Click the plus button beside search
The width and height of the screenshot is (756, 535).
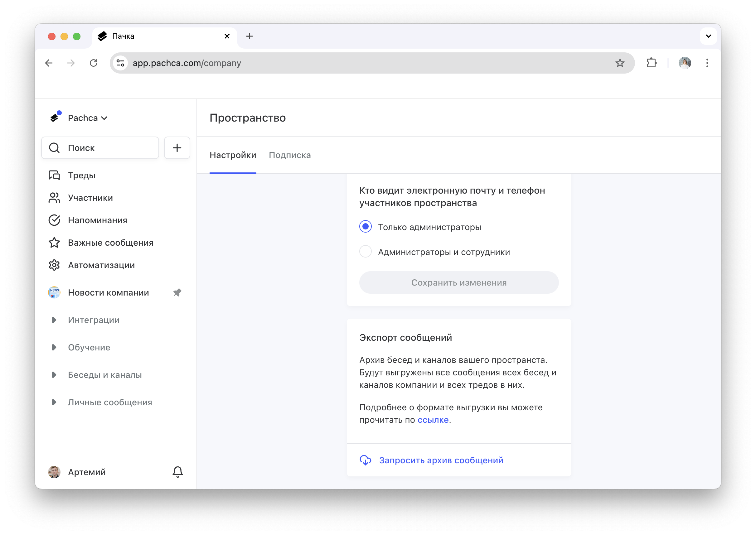point(177,148)
